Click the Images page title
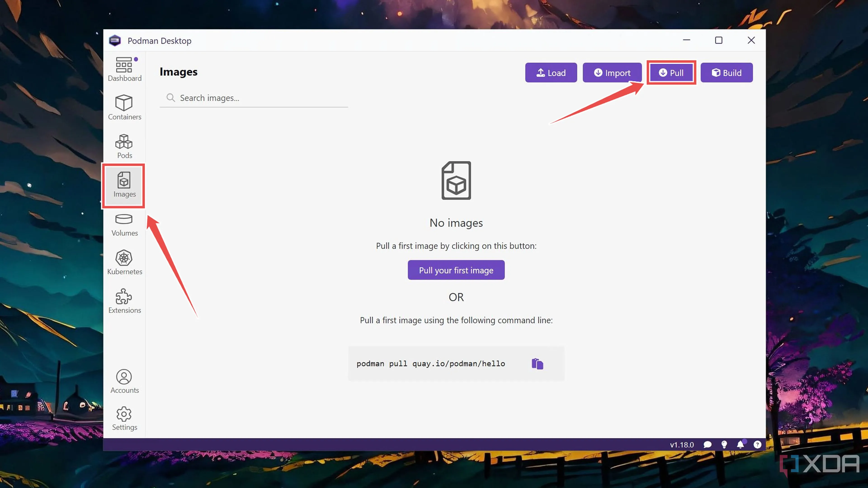 [x=179, y=72]
